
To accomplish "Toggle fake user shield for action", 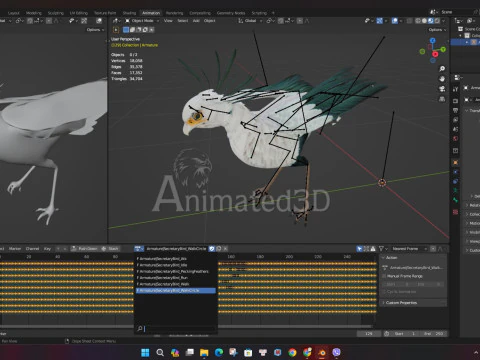I will click(x=212, y=249).
